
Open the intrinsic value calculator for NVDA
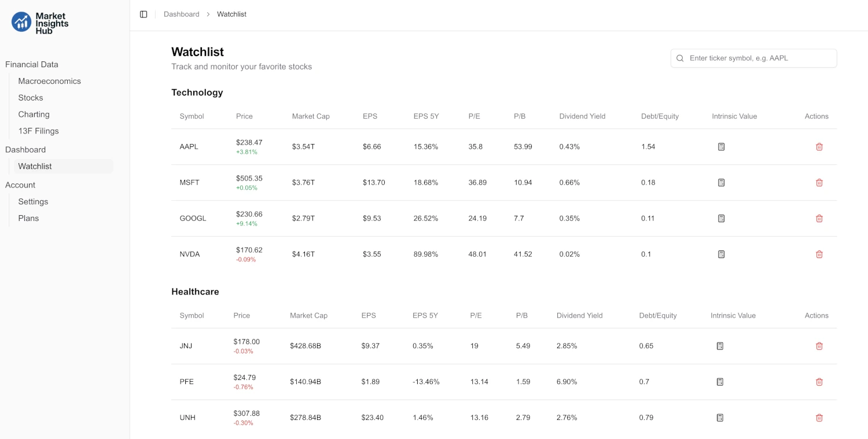tap(721, 254)
